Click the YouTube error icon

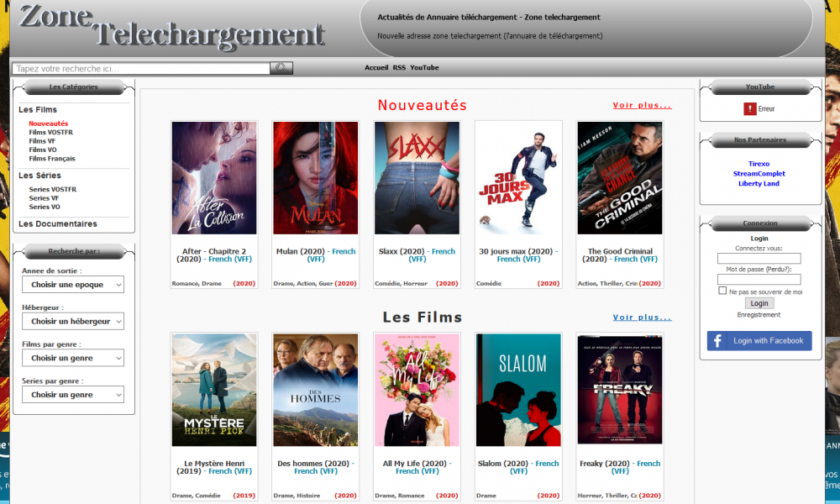pyautogui.click(x=750, y=109)
